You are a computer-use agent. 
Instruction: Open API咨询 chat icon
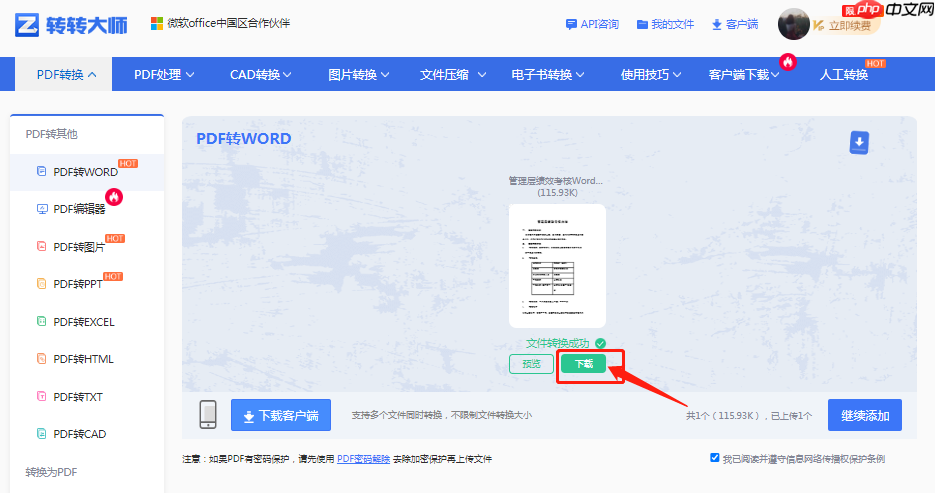571,24
